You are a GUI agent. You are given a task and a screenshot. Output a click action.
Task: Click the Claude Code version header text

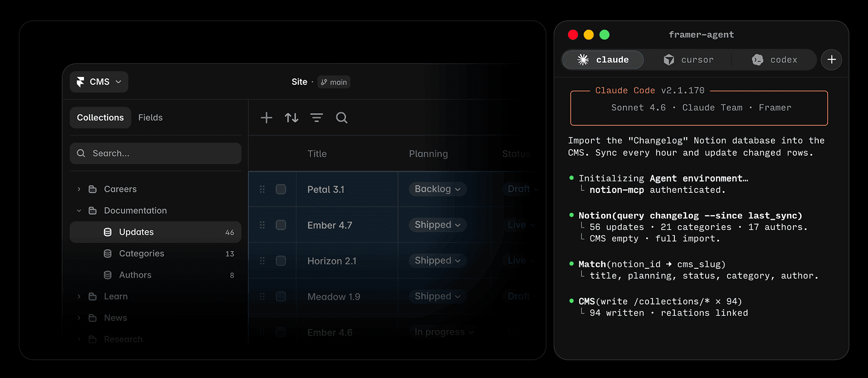(650, 91)
